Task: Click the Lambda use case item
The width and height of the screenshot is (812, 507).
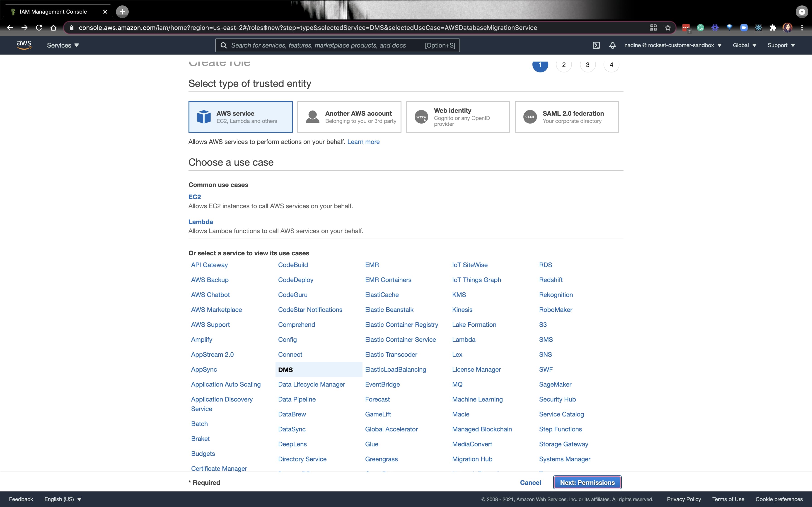Action: click(201, 221)
